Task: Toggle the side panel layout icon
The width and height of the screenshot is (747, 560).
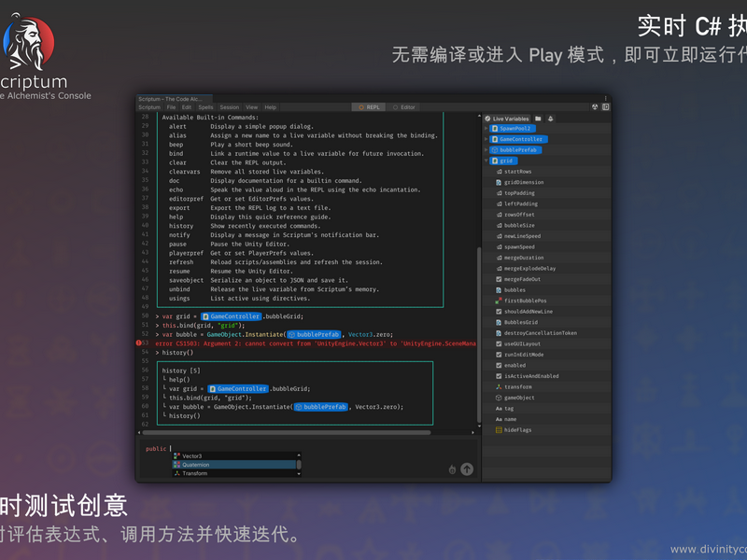Action: 605,107
